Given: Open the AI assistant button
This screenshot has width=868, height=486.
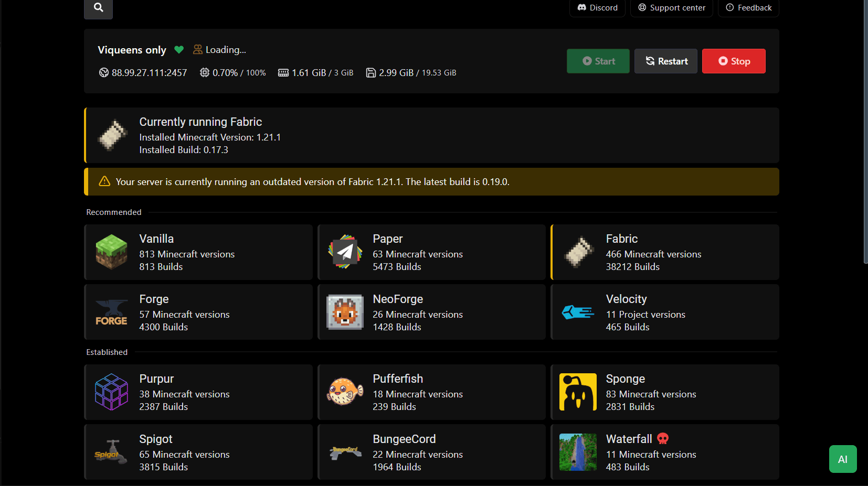Looking at the screenshot, I should pos(843,459).
